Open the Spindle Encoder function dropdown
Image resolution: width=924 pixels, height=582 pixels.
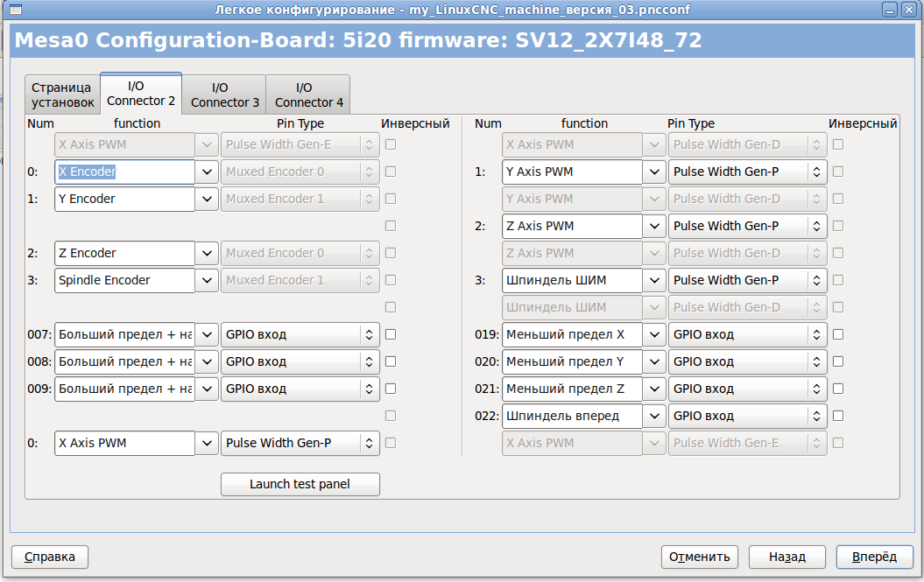[x=207, y=280]
